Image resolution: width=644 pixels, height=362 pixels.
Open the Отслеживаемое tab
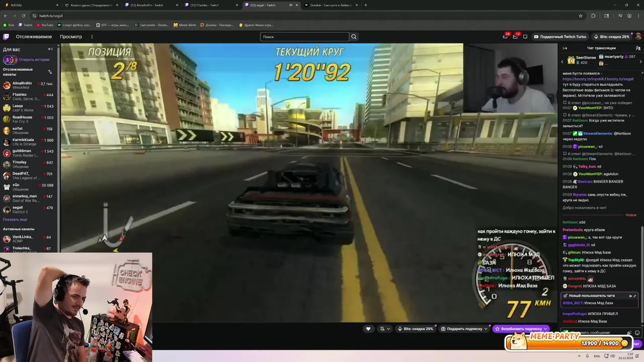[34, 37]
